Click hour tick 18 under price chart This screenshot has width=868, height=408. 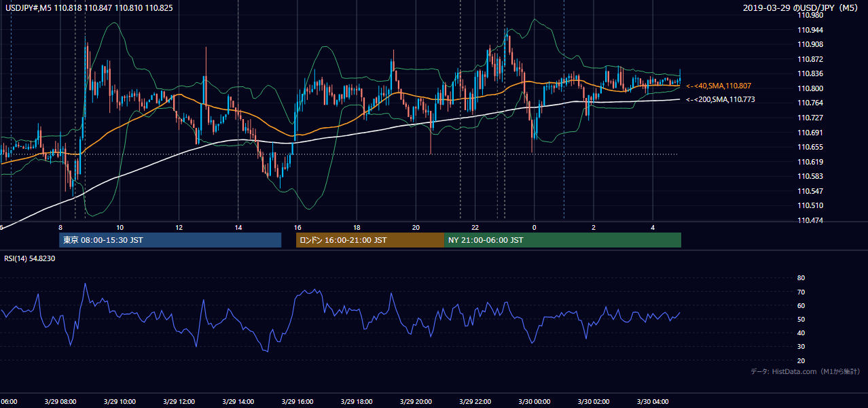click(x=357, y=227)
